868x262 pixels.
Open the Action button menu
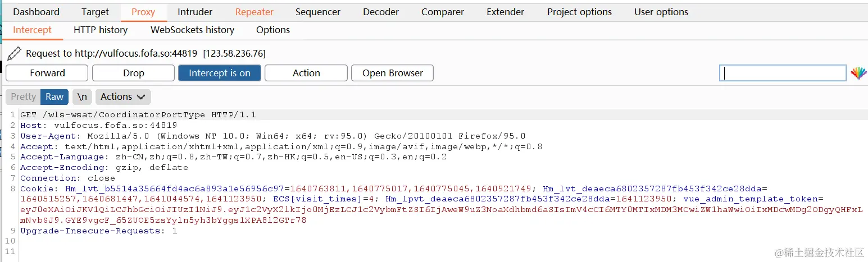point(306,73)
